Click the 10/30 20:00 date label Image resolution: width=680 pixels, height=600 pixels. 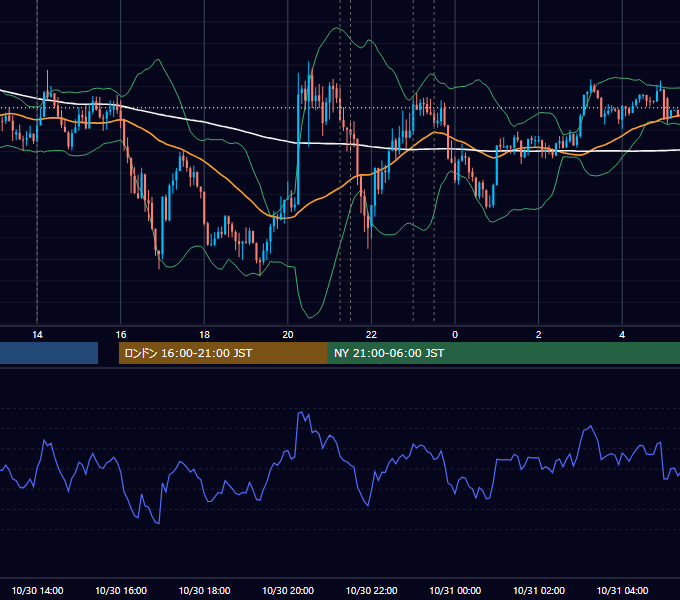[288, 590]
